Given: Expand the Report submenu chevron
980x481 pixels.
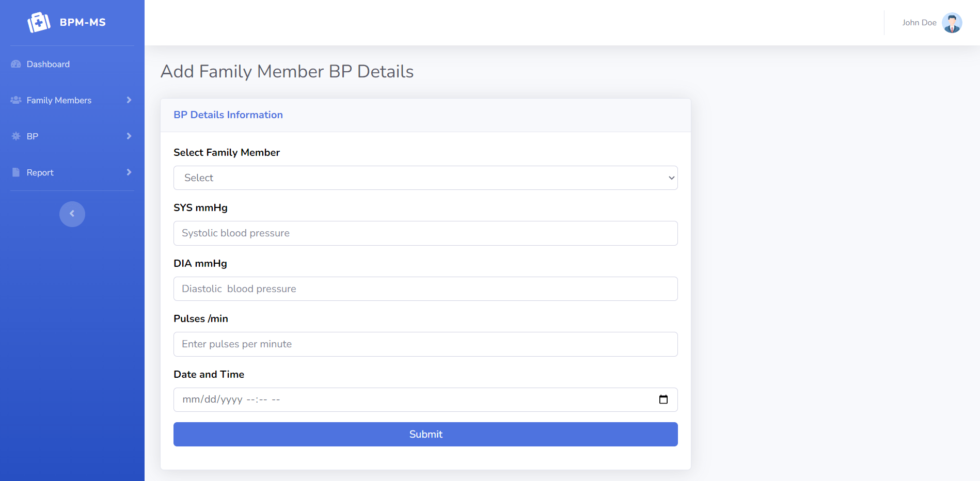Looking at the screenshot, I should click(129, 172).
